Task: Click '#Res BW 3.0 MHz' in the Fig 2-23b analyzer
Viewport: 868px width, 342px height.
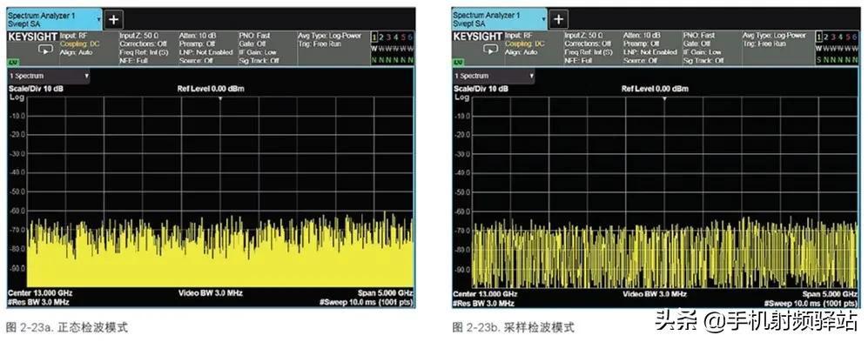Action: tap(483, 303)
